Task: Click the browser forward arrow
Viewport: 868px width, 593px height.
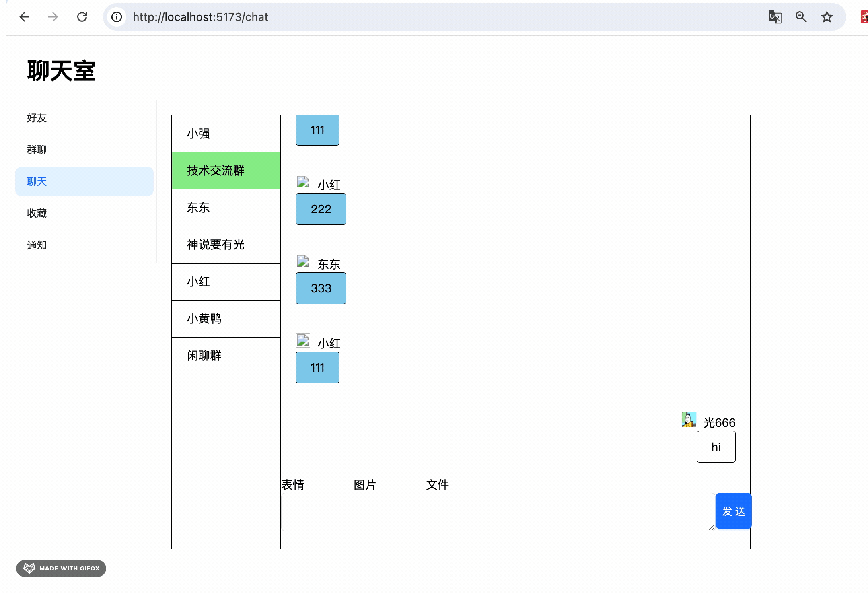Action: [x=53, y=17]
